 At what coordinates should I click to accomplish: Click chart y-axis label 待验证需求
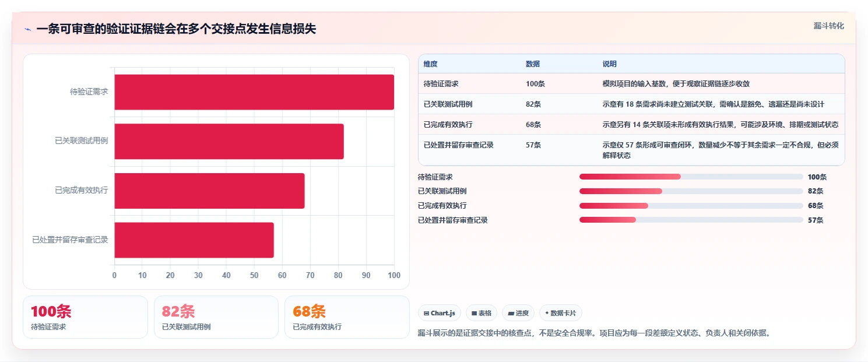89,92
